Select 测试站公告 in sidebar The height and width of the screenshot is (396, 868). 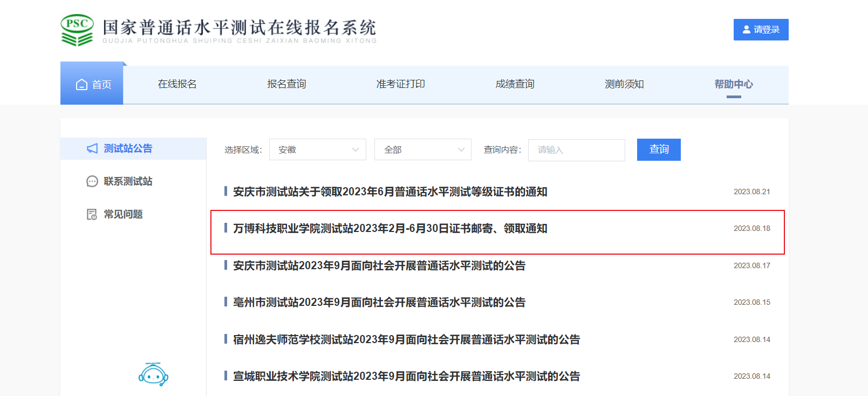133,148
